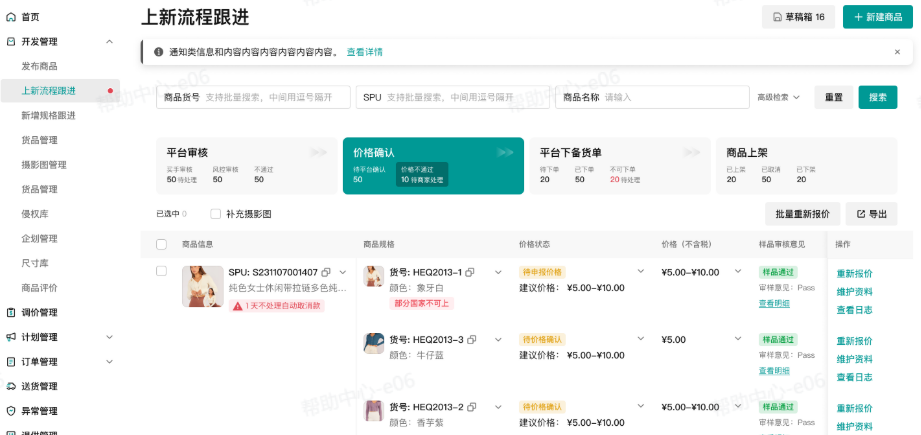Click the arrows icon on 价格确认 card

click(x=505, y=153)
